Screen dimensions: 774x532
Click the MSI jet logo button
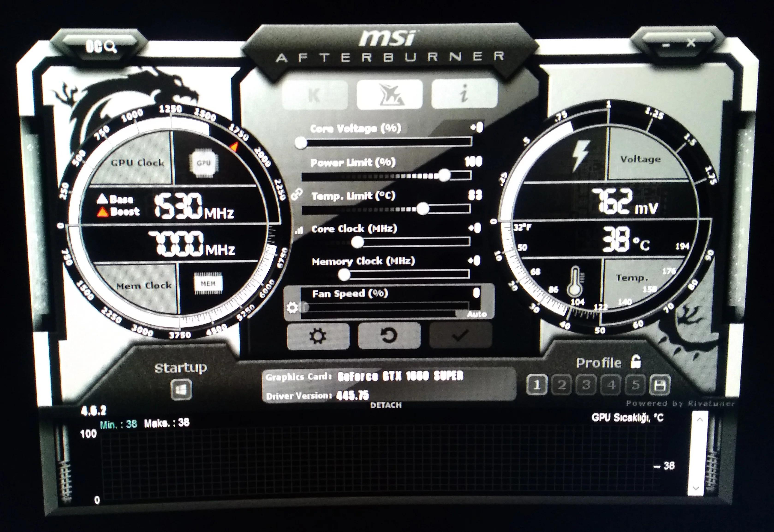389,94
